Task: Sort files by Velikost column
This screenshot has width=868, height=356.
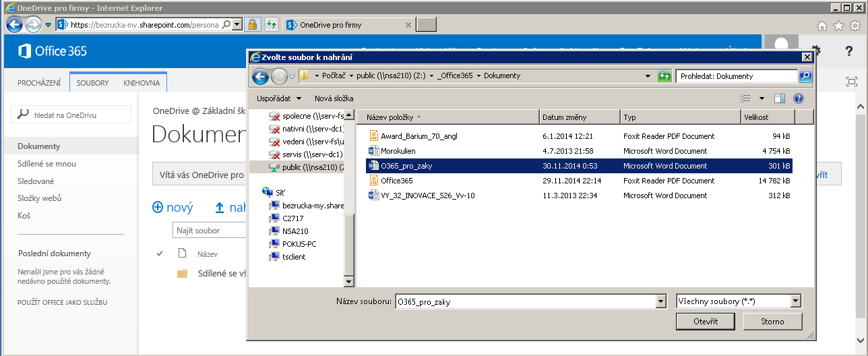Action: tap(768, 117)
